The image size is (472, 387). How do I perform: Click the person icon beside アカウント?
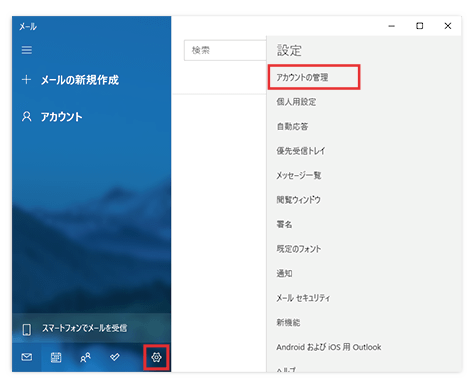(x=27, y=117)
